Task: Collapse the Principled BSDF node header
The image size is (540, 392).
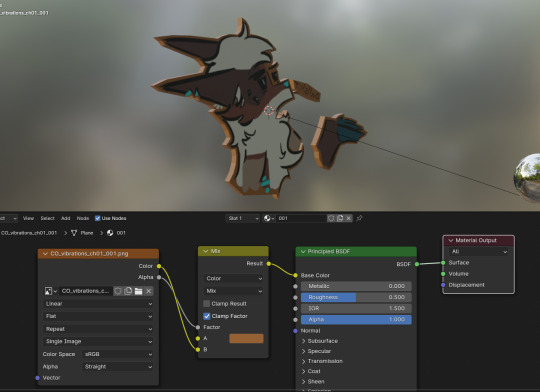Action: [x=303, y=251]
